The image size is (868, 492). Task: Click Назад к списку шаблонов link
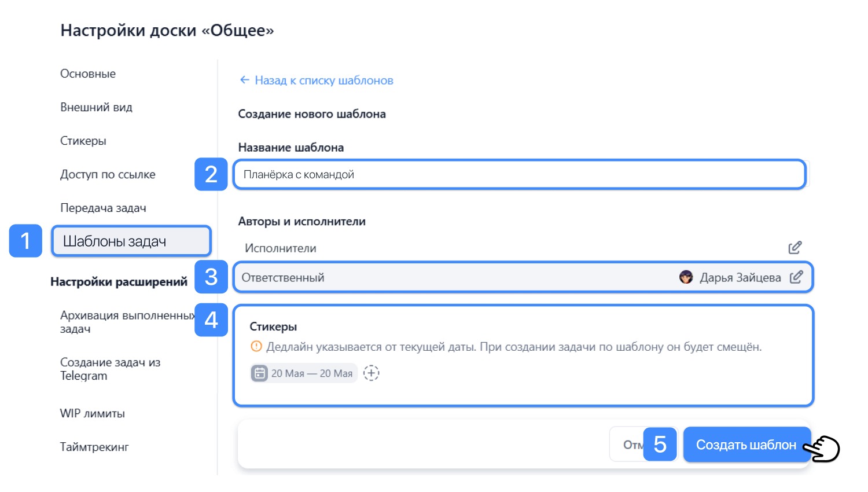tap(324, 80)
